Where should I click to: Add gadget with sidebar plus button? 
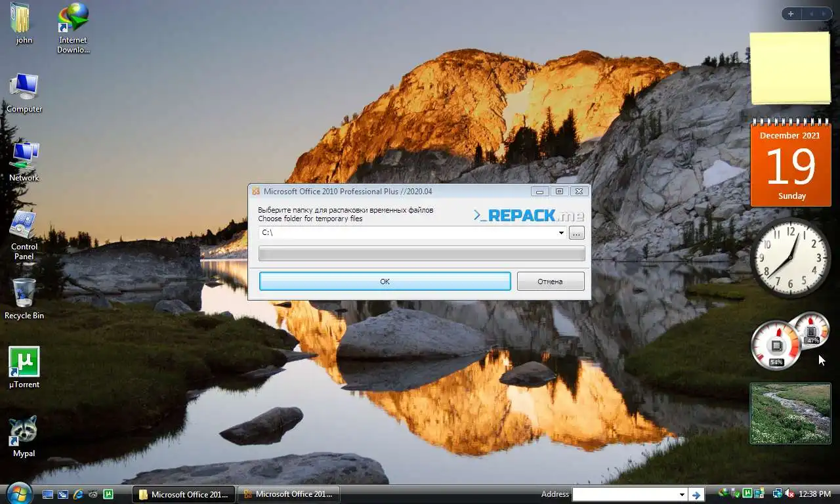point(791,14)
